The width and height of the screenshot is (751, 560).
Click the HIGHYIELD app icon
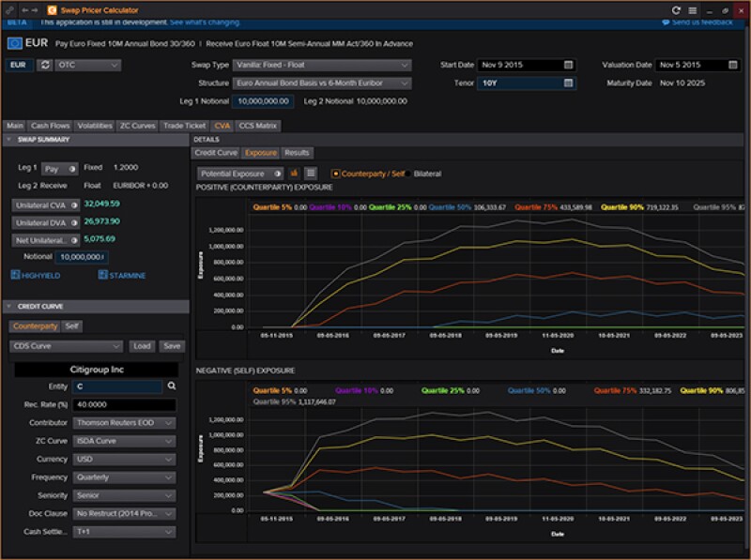(x=15, y=275)
